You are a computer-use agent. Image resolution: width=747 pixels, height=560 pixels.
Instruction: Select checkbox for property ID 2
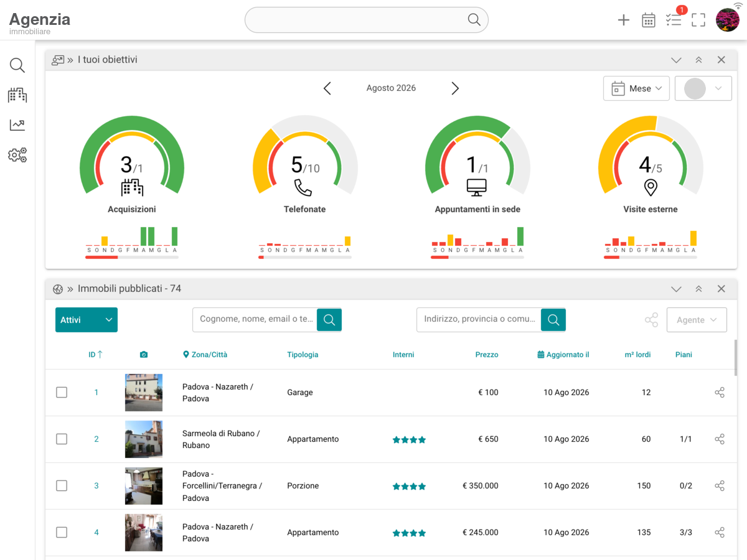(62, 439)
